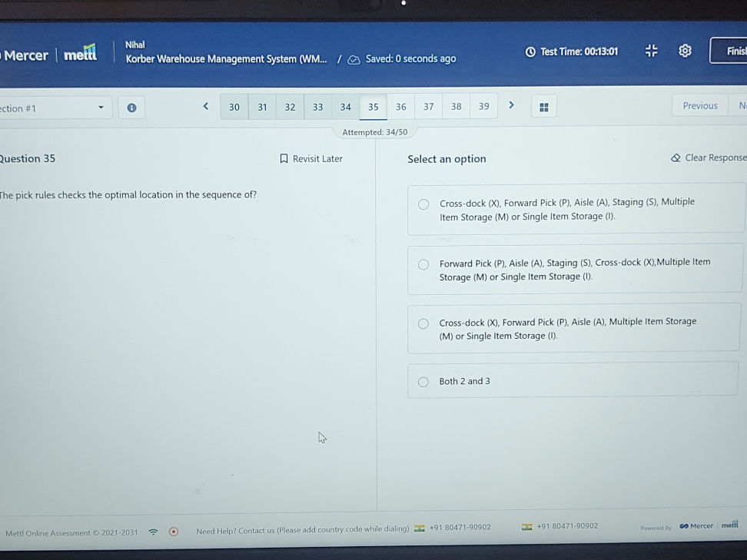
Task: Choose the 'Both 2 and 3' option
Action: point(423,382)
